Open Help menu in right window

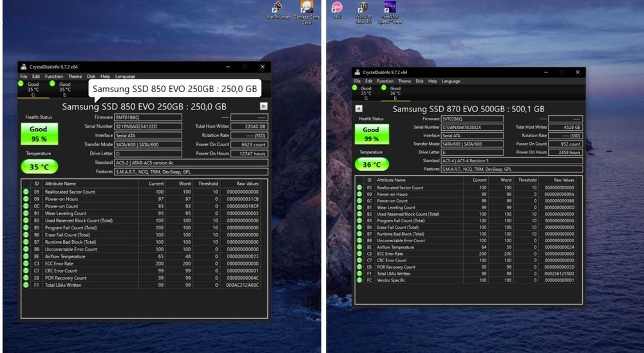pos(433,81)
